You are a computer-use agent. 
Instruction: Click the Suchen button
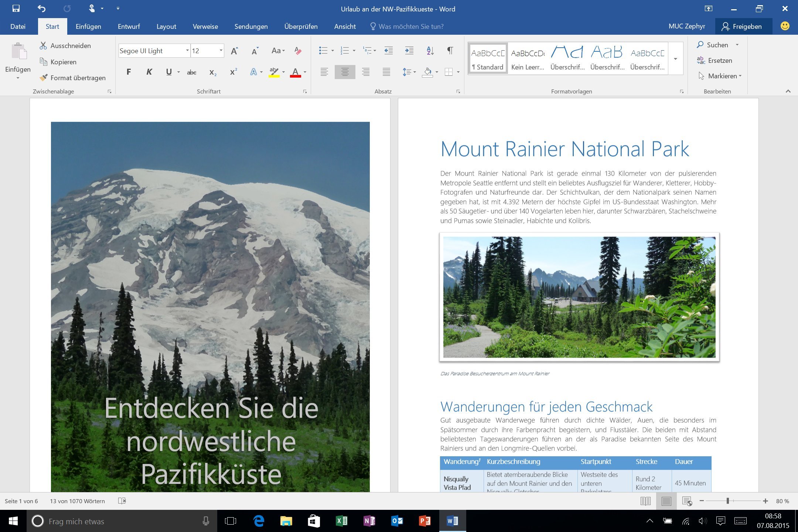coord(712,45)
